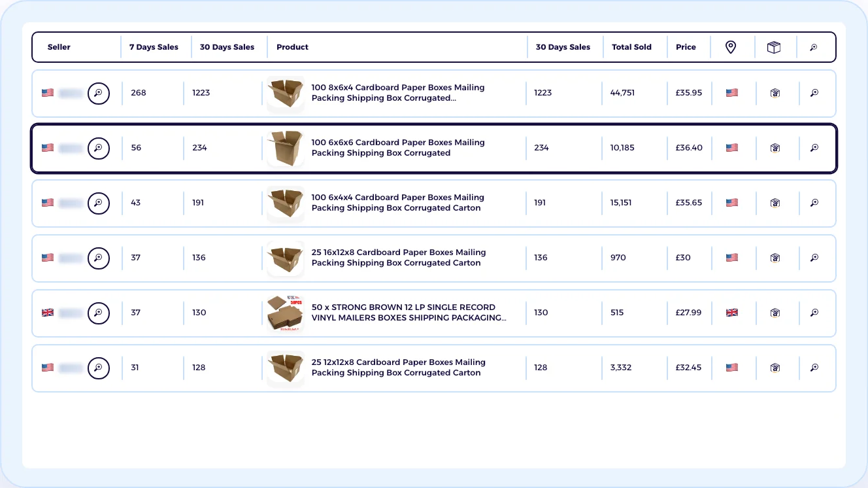868x488 pixels.
Task: Click seller search icon in 16x12x8 boxes row
Action: [99, 258]
